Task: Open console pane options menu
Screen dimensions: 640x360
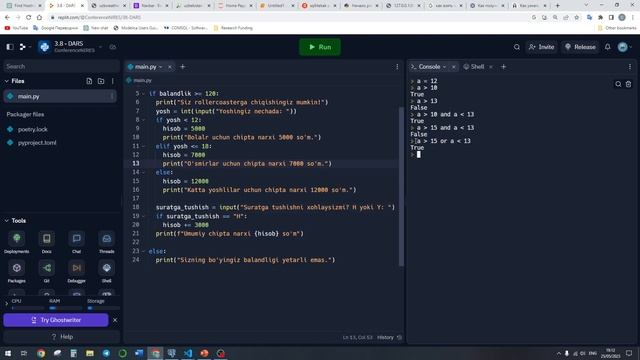Action: pos(630,67)
